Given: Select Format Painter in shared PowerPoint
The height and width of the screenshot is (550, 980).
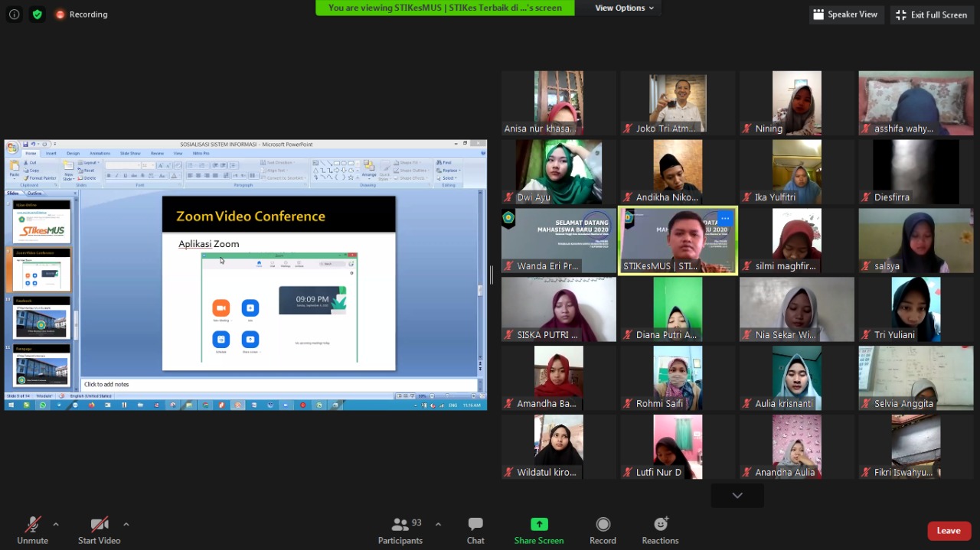Looking at the screenshot, I should click(41, 177).
